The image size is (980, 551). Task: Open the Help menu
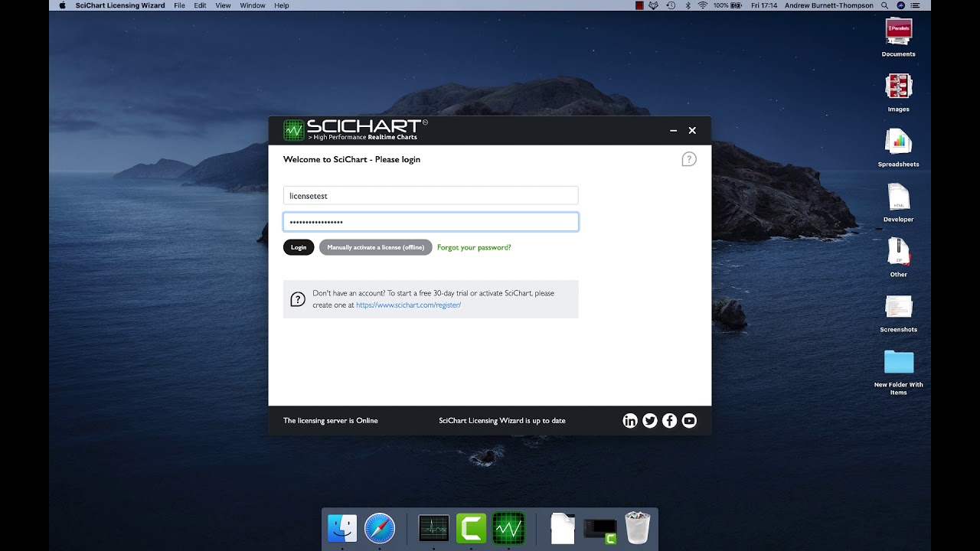pyautogui.click(x=282, y=5)
